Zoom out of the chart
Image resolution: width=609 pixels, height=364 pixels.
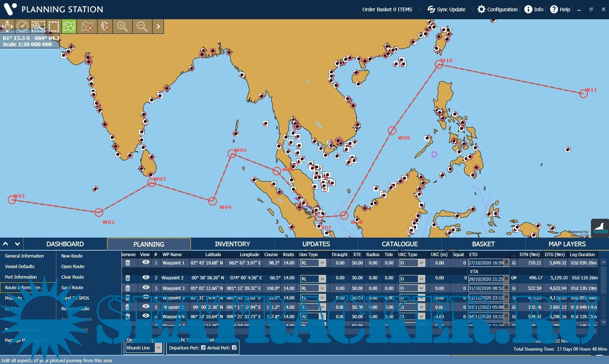tap(142, 27)
